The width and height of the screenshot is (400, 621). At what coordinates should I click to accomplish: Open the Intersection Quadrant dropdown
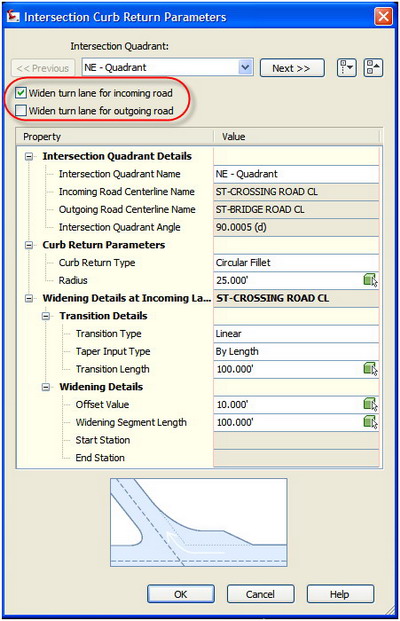(x=246, y=67)
